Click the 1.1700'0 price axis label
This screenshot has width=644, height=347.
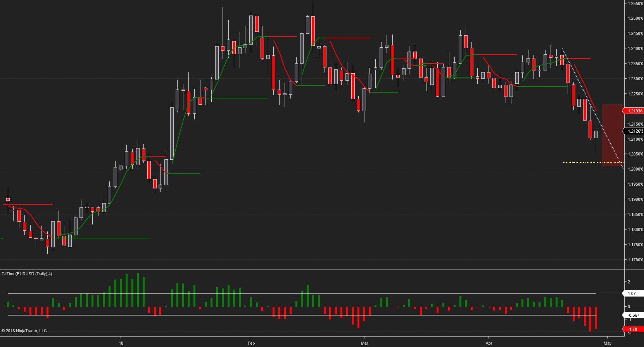635,260
